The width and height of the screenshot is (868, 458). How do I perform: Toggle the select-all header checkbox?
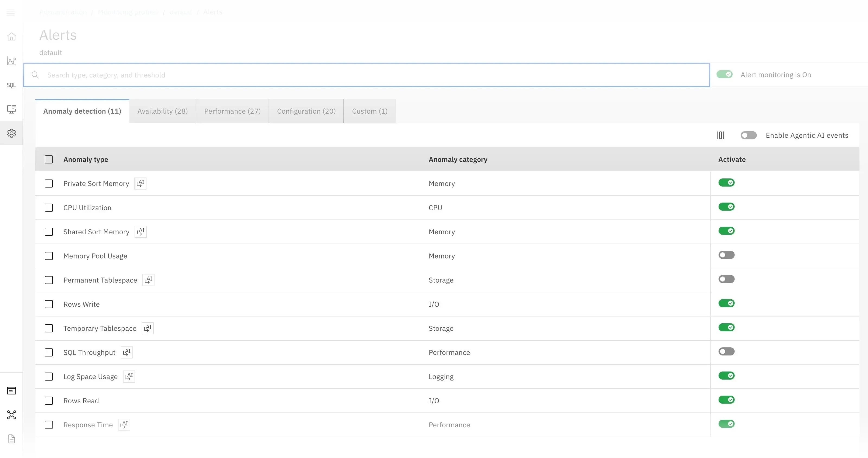(x=49, y=160)
